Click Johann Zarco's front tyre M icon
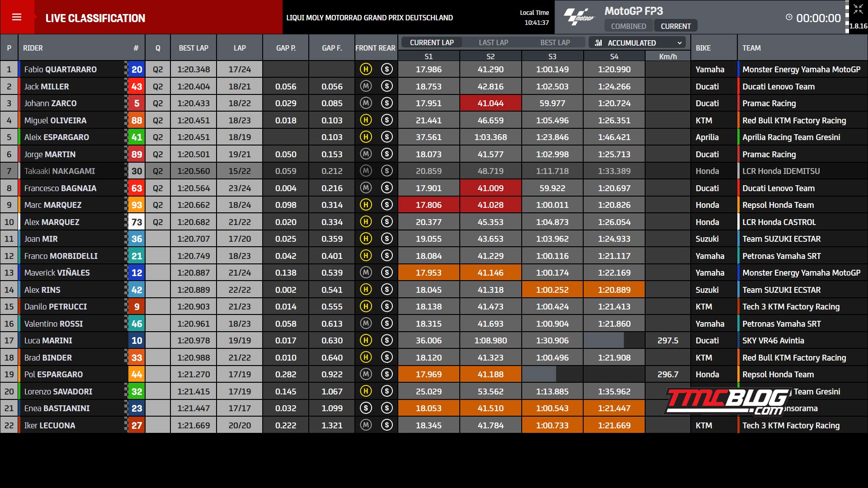The image size is (868, 488). click(366, 103)
